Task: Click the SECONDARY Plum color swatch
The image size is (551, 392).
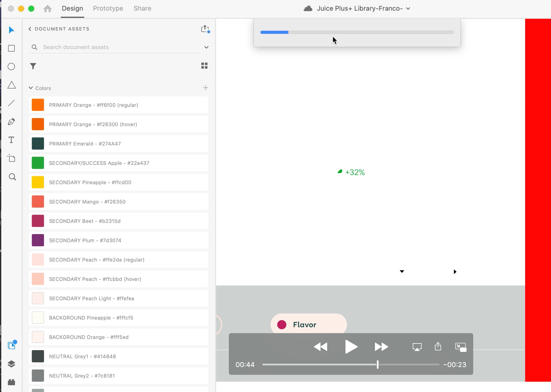Action: pyautogui.click(x=38, y=240)
